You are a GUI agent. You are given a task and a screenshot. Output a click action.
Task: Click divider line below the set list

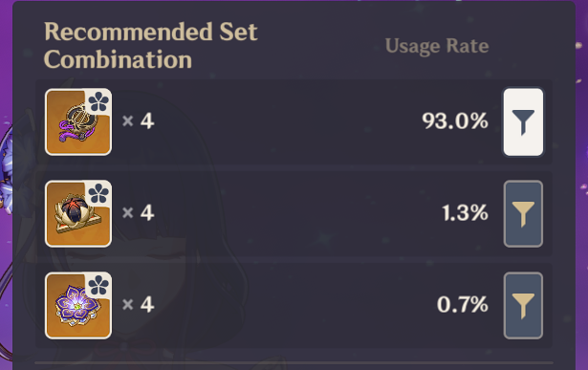point(294,363)
